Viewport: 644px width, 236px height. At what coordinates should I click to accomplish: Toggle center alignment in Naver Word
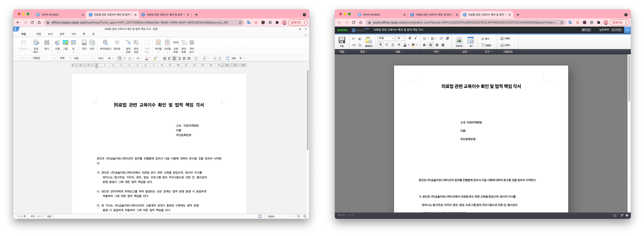(431, 45)
